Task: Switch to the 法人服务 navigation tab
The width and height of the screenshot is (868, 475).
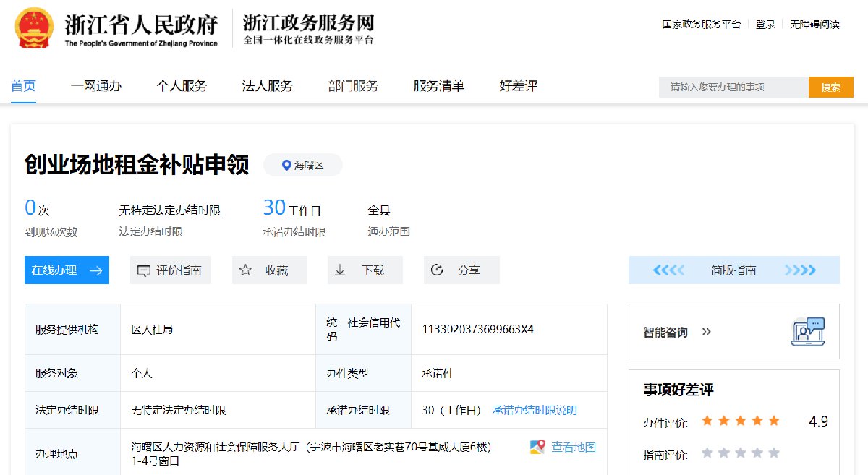Action: [x=267, y=86]
